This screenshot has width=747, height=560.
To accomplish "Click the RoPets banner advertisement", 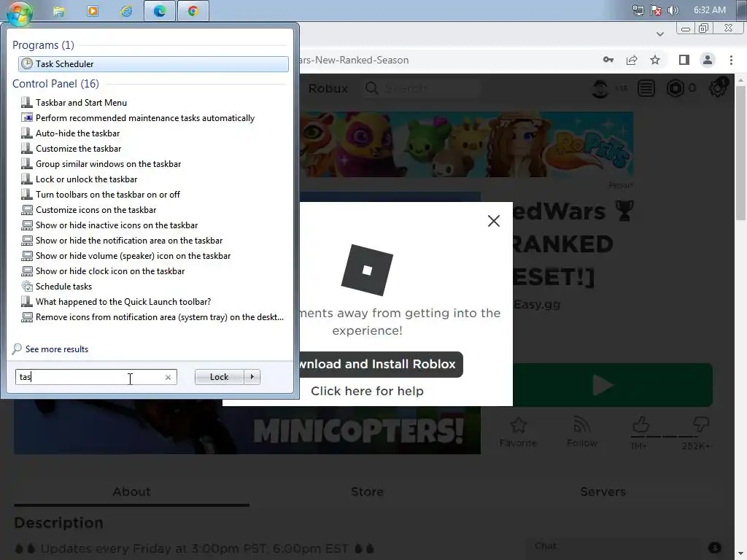I will [x=466, y=144].
